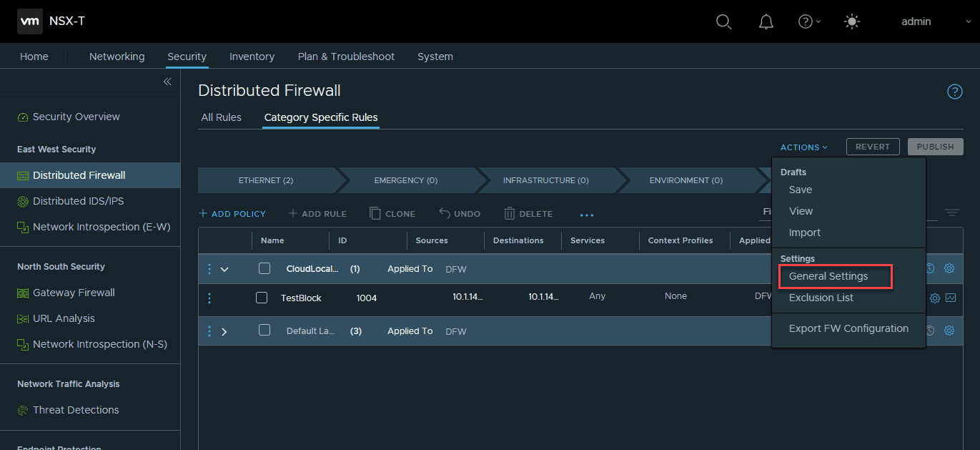Open Default policy row three-dot menu
980x450 pixels.
pyautogui.click(x=209, y=331)
